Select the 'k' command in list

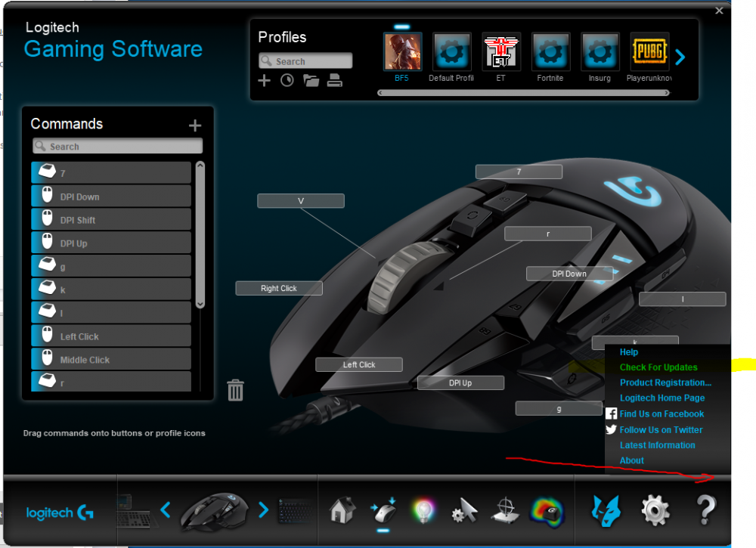tap(111, 289)
